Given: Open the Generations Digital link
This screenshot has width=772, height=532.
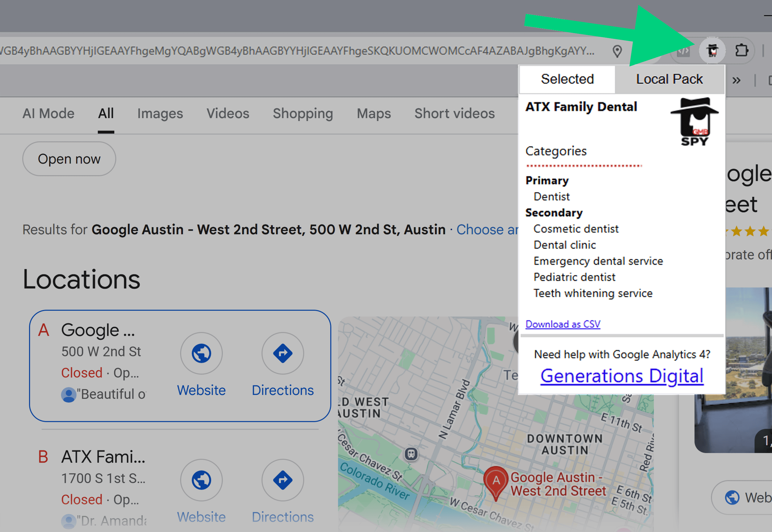Looking at the screenshot, I should tap(622, 376).
